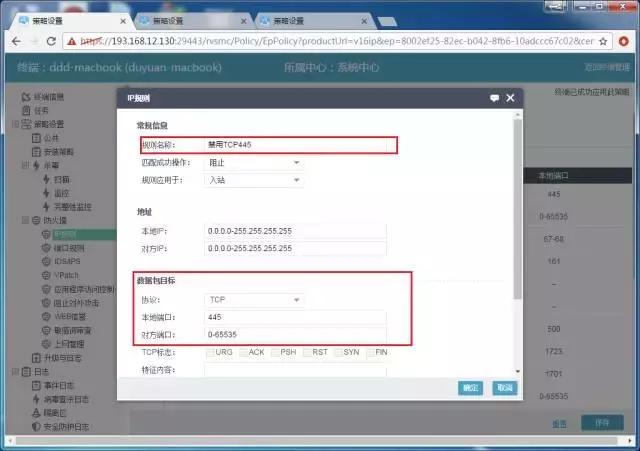The image size is (640, 451).
Task: Click the 取消 button in the dialog
Action: (503, 387)
